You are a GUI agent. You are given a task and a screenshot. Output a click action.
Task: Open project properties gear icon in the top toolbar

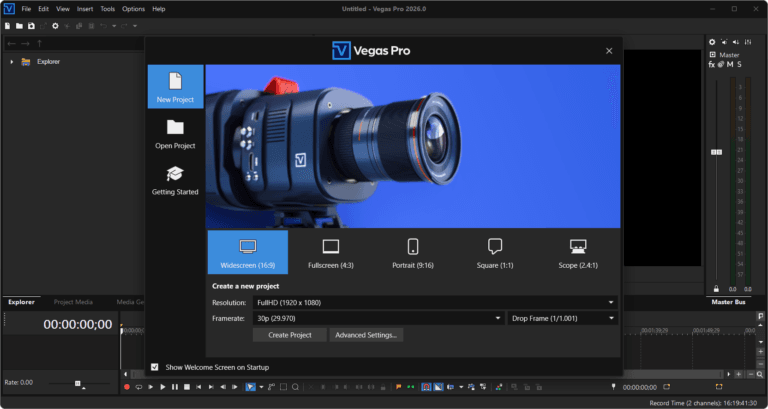point(55,26)
